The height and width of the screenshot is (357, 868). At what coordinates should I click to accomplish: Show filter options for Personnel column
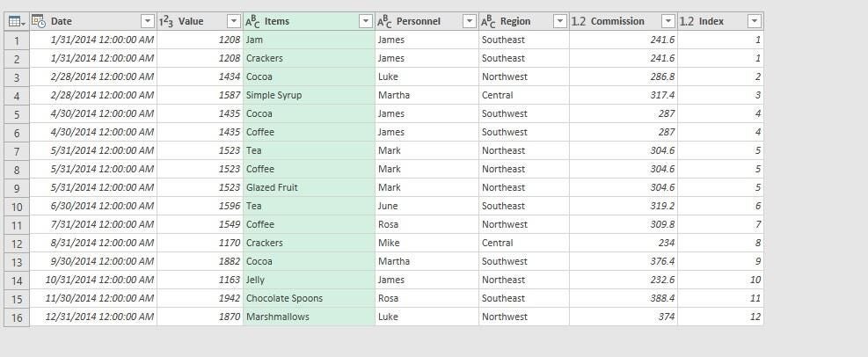pyautogui.click(x=469, y=21)
